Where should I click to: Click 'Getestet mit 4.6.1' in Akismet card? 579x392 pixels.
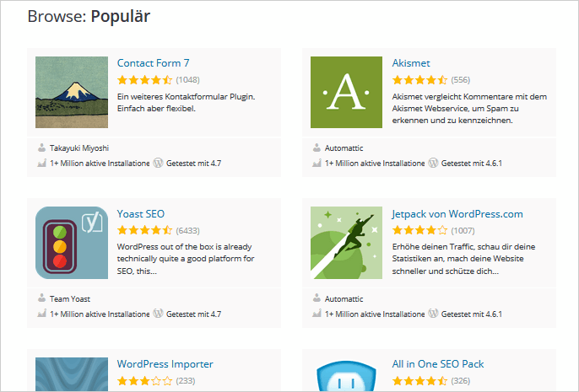tap(472, 164)
